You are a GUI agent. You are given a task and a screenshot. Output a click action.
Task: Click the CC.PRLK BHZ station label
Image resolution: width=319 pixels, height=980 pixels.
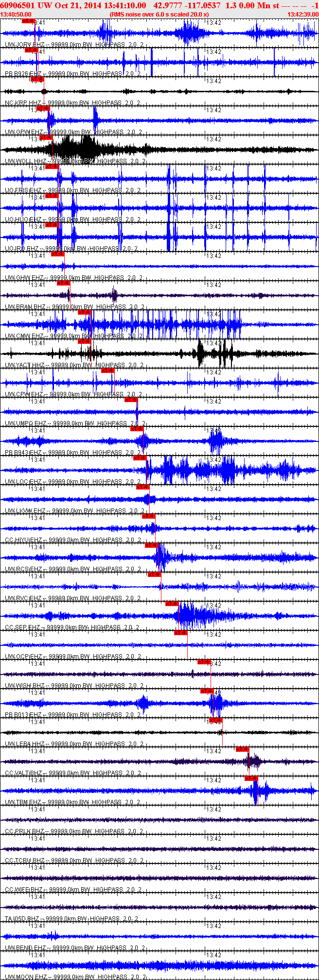click(x=24, y=831)
